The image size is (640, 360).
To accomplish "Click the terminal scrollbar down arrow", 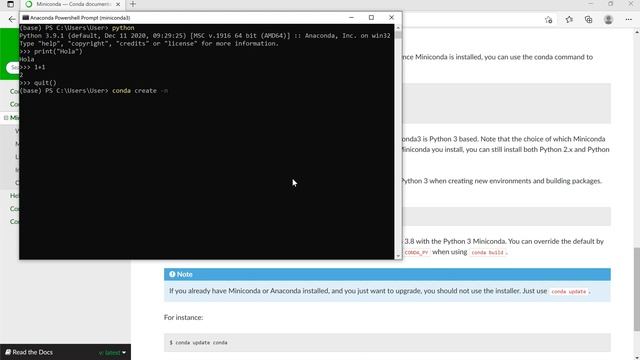I will [398, 256].
